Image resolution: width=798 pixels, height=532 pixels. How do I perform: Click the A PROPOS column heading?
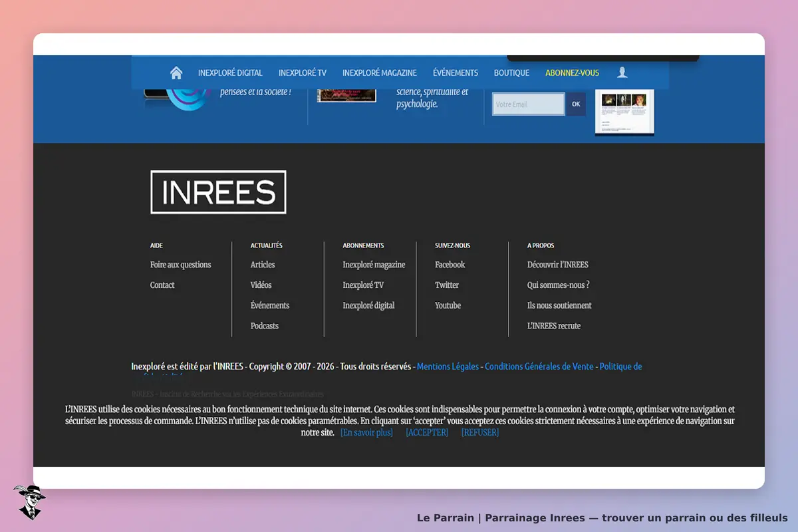(x=541, y=245)
